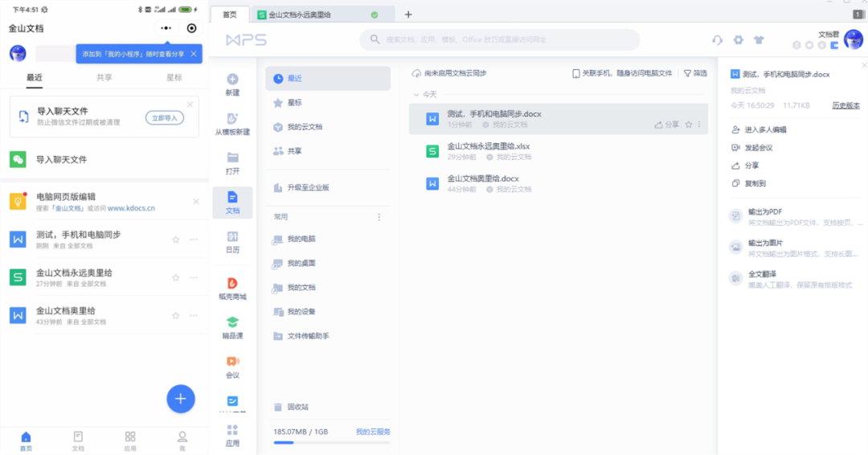Image resolution: width=868 pixels, height=455 pixels.
Task: Switch to the 首页 tab in WPS
Action: coord(230,14)
